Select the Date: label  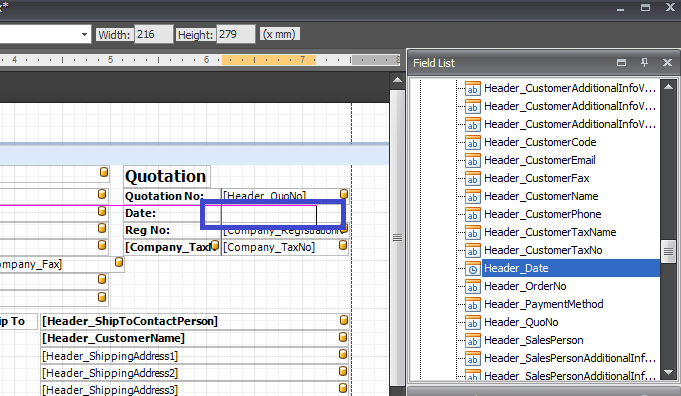140,213
